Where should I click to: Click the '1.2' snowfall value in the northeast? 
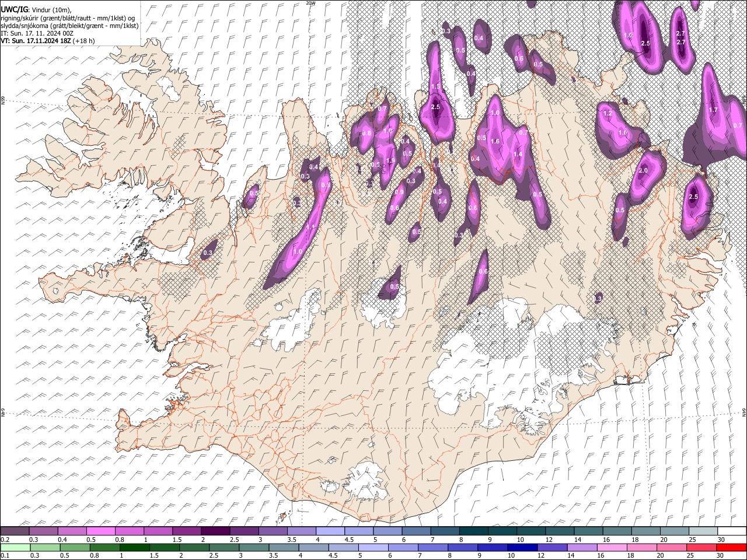click(x=607, y=113)
